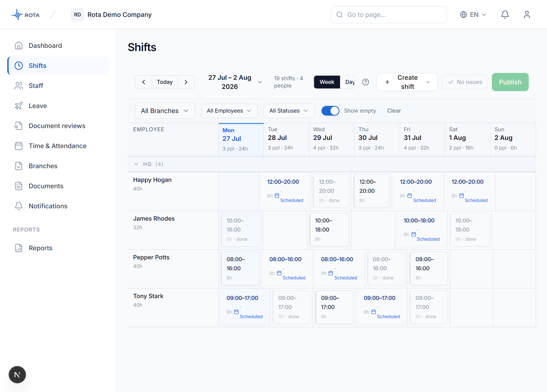Viewport: 547px width, 392px height.
Task: Click the Dashboard home icon
Action: point(18,46)
